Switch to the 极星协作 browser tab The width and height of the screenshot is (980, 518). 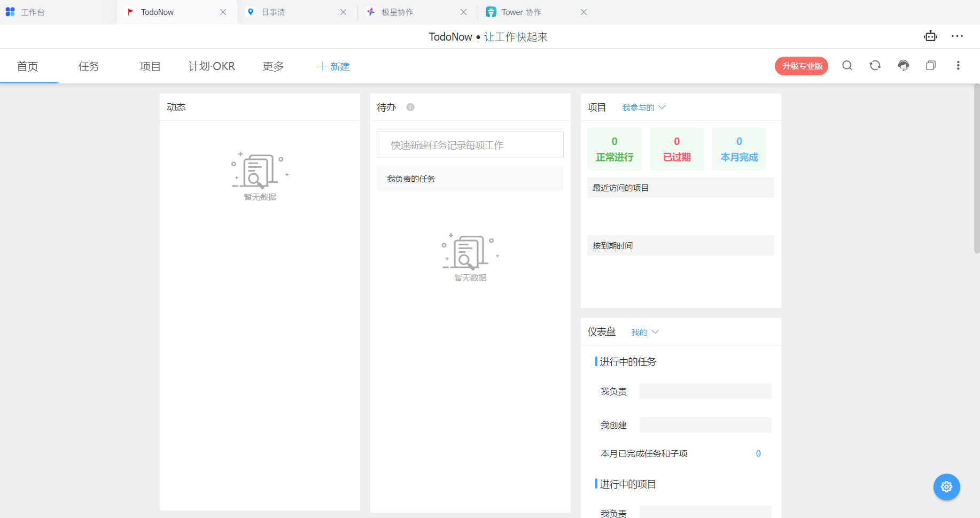click(417, 12)
